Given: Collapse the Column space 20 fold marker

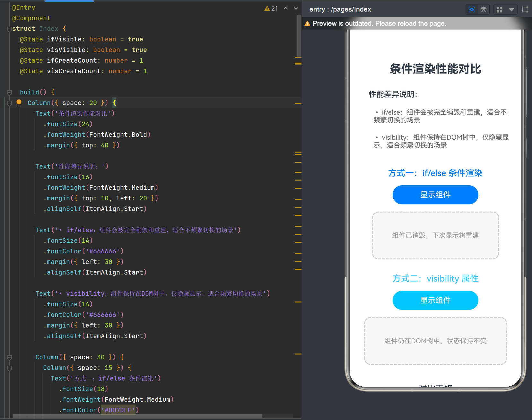Looking at the screenshot, I should pyautogui.click(x=9, y=103).
